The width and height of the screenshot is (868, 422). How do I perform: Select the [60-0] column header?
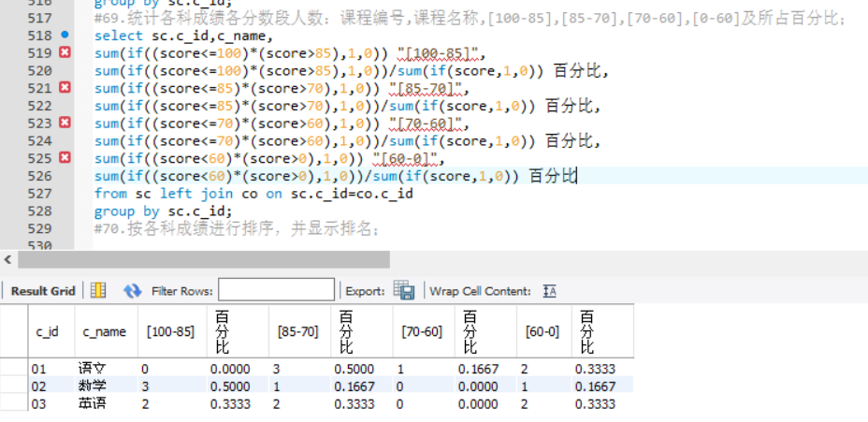coord(544,331)
